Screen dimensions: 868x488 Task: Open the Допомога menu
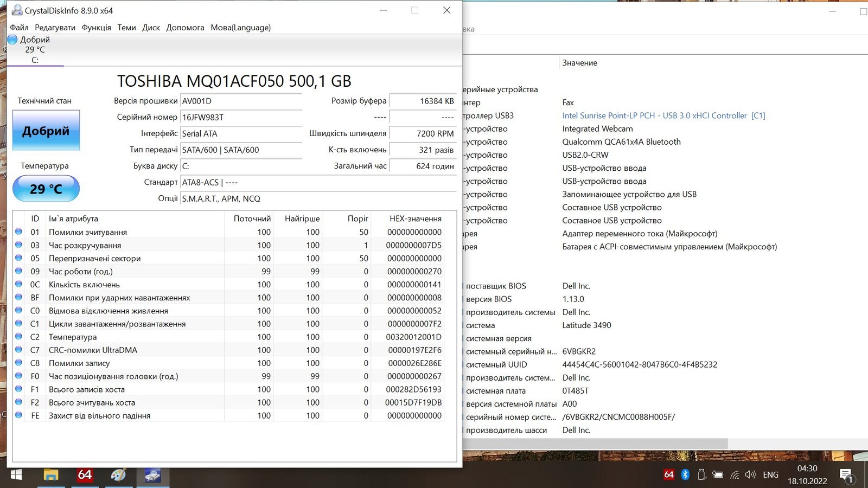(185, 28)
